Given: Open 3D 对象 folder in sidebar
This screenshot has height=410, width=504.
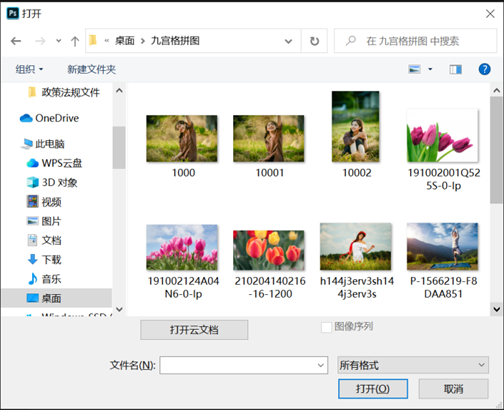Looking at the screenshot, I should coord(52,182).
